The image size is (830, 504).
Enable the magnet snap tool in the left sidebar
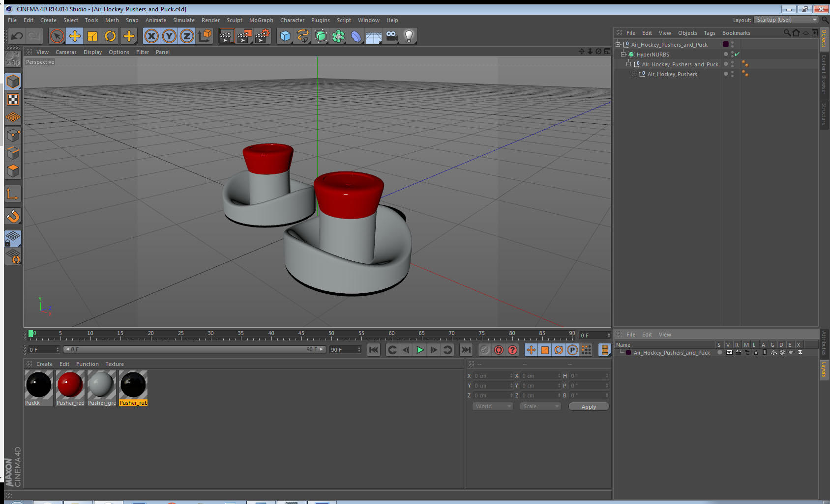[x=13, y=216]
